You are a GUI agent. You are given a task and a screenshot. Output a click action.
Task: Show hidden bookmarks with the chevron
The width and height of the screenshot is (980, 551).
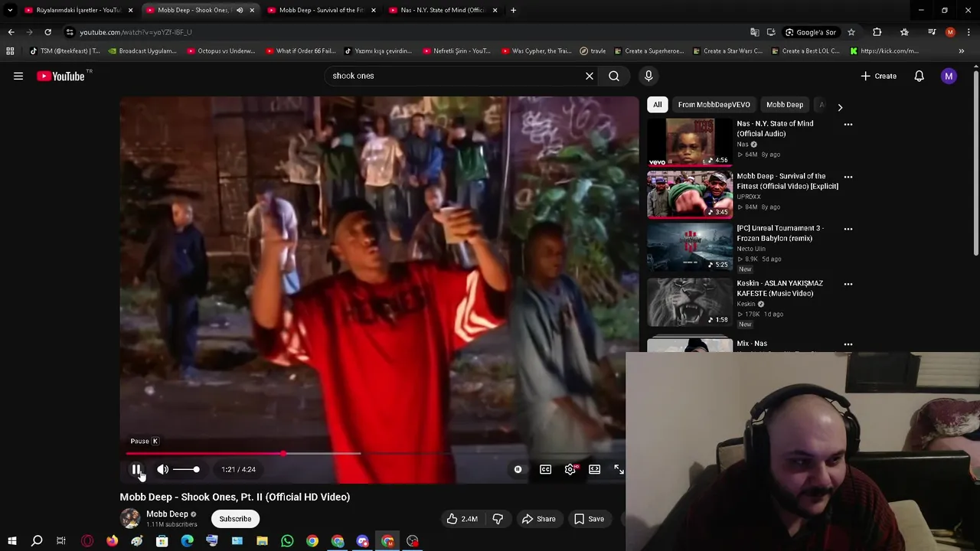pyautogui.click(x=961, y=51)
